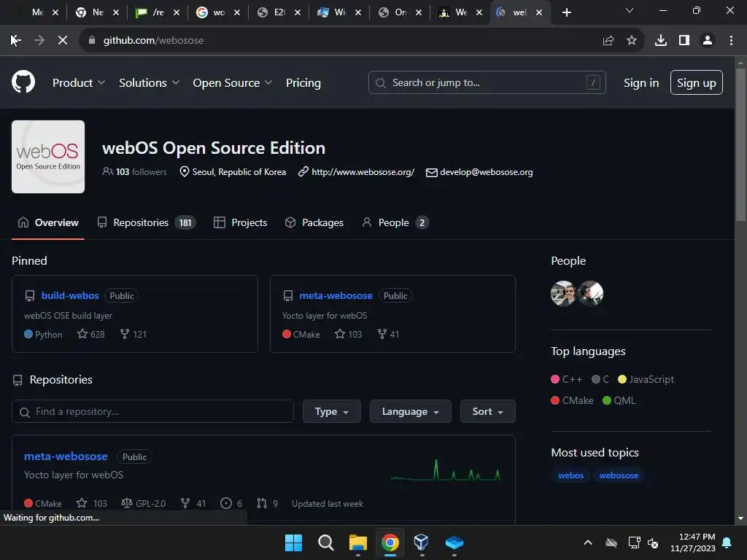
Task: Open meta-webosose in repositories list
Action: click(x=66, y=456)
